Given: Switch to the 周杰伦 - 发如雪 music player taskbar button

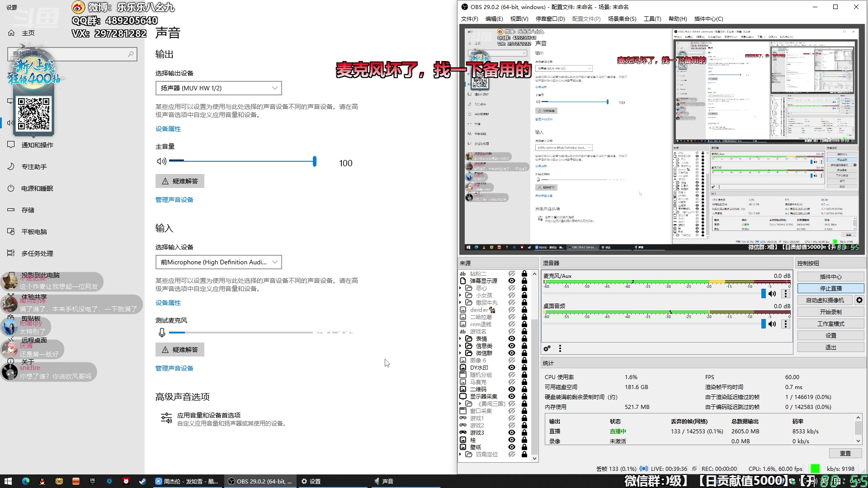Looking at the screenshot, I should click(187, 481).
